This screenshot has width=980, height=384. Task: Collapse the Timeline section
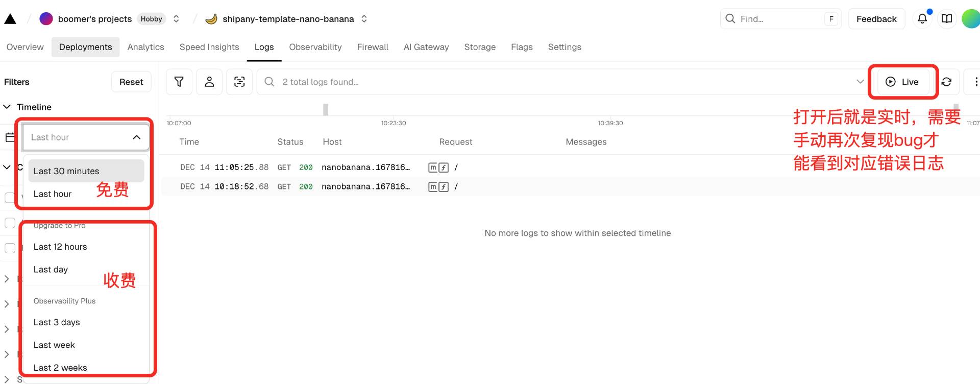(7, 107)
